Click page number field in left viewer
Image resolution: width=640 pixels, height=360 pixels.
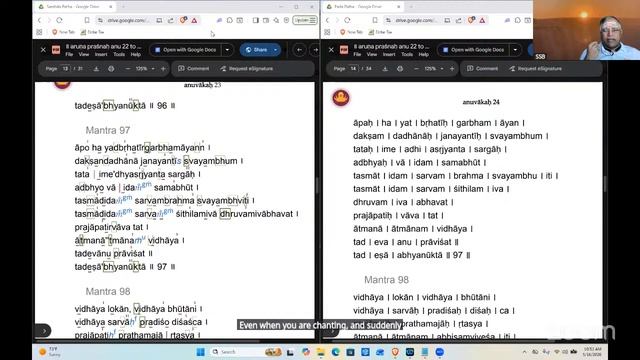[65, 69]
